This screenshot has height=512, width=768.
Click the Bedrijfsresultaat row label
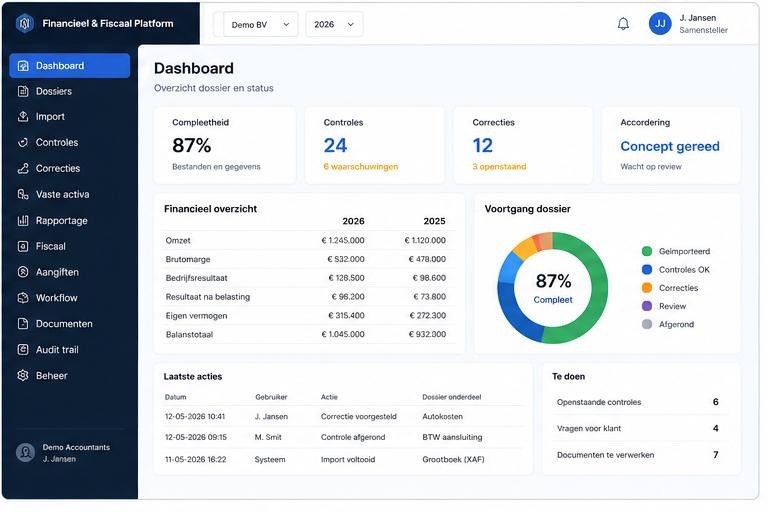pyautogui.click(x=196, y=278)
